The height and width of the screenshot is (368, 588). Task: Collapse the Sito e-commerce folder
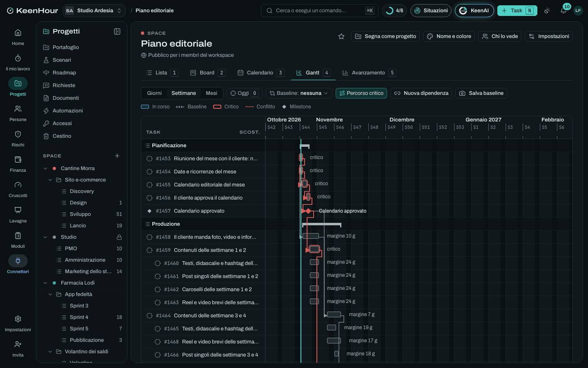coord(50,180)
